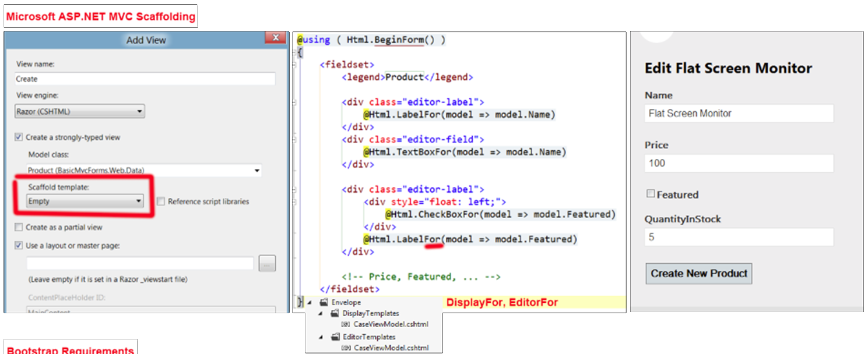Collapse the Envelope tree node
868x354 pixels.
point(308,302)
